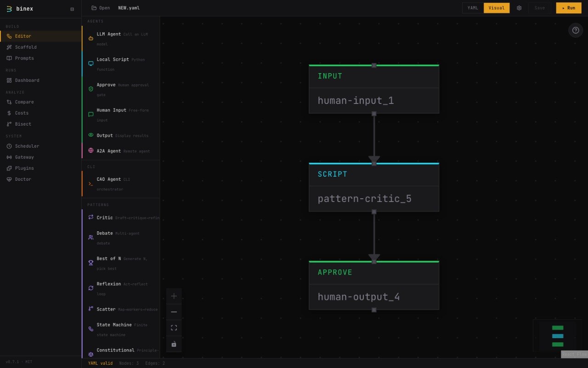The height and width of the screenshot is (368, 588).
Task: Pick the Debate pattern from palette
Action: tap(121, 238)
